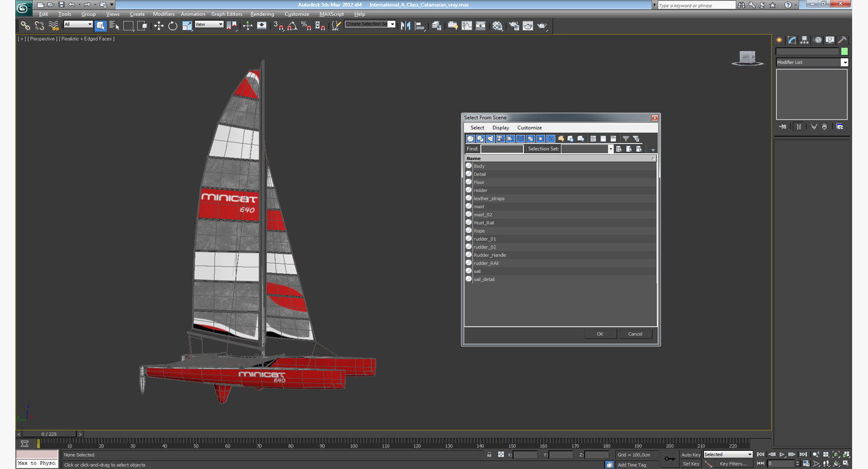The height and width of the screenshot is (469, 868).
Task: Click the funnel filter icon in dialog
Action: pyautogui.click(x=626, y=139)
